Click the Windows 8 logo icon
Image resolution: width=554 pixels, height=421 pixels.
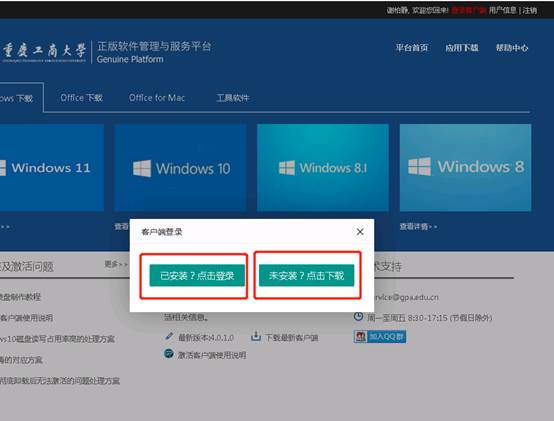[x=419, y=166]
